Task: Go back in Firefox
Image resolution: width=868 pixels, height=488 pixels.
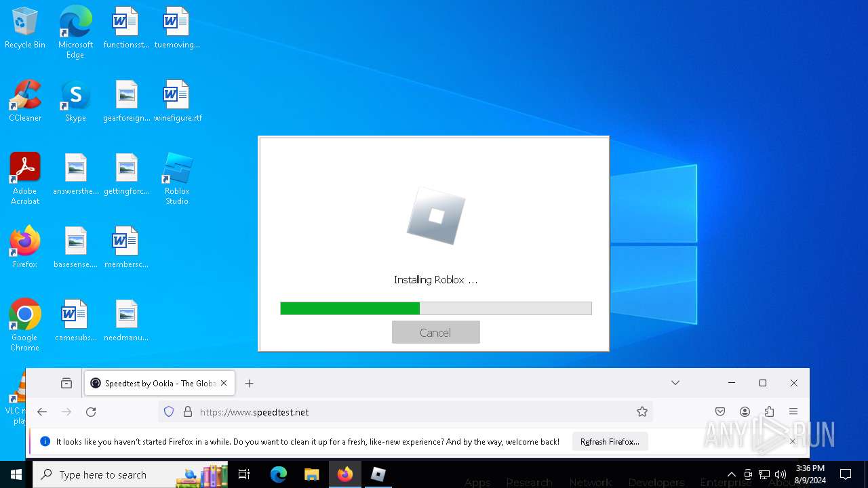Action: pos(42,411)
